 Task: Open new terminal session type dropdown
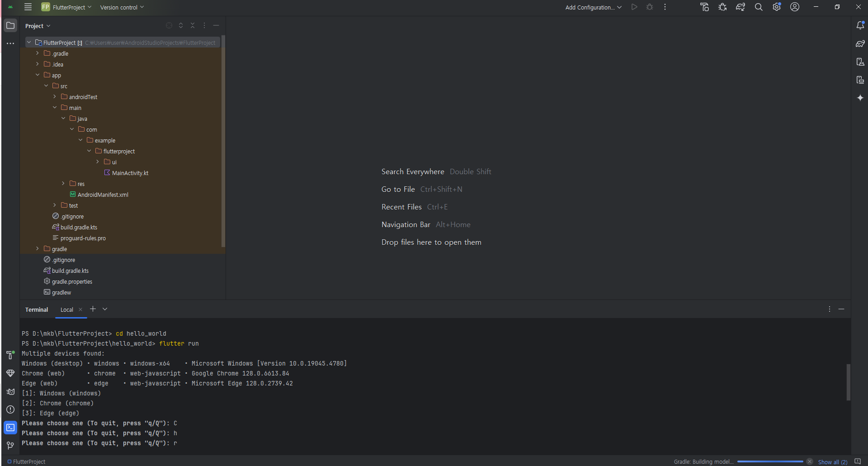coord(105,309)
